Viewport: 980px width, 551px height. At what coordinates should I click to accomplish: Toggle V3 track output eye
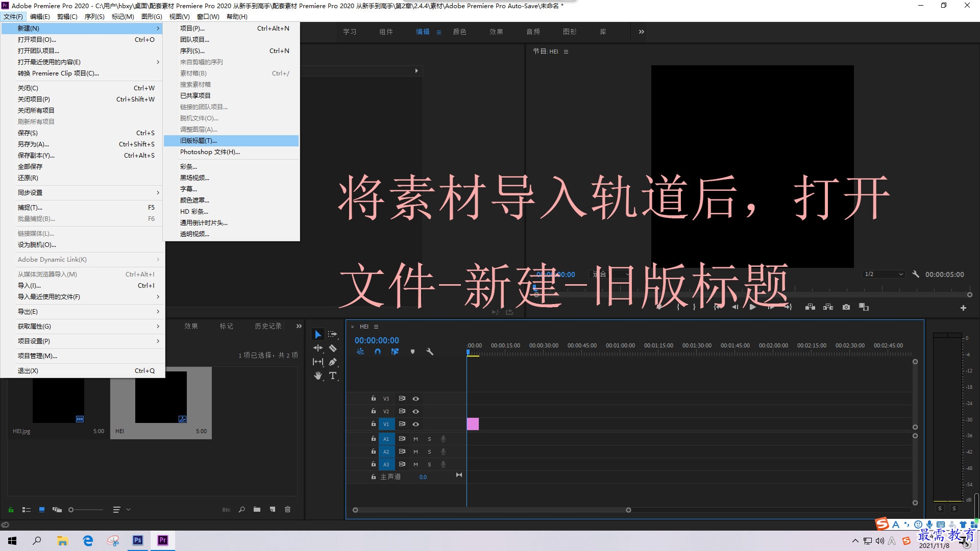[415, 398]
